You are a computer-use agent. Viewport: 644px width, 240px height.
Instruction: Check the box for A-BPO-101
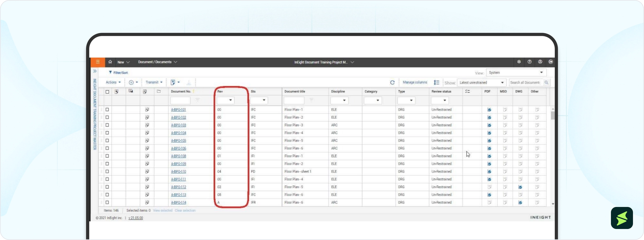107,110
